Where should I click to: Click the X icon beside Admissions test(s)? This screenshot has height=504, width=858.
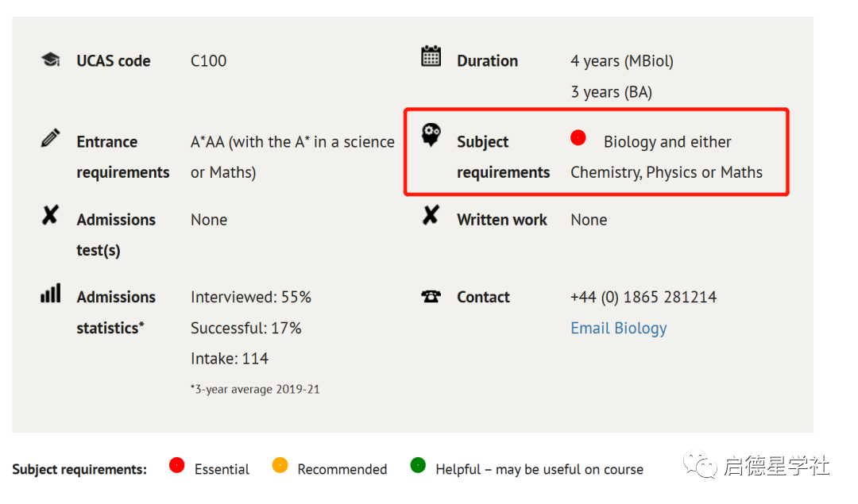point(50,215)
